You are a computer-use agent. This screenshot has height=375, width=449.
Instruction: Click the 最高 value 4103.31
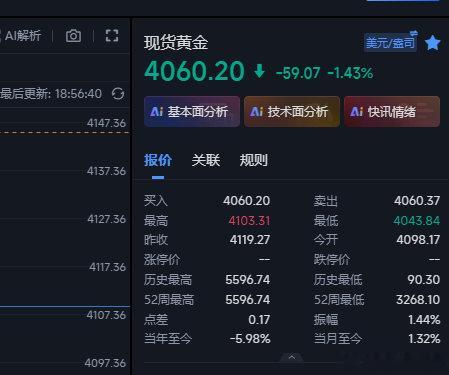[x=249, y=220]
